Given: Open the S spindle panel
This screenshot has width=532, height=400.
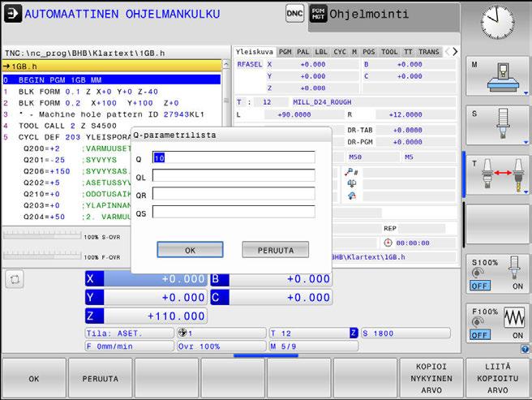Looking at the screenshot, I should click(x=497, y=125).
